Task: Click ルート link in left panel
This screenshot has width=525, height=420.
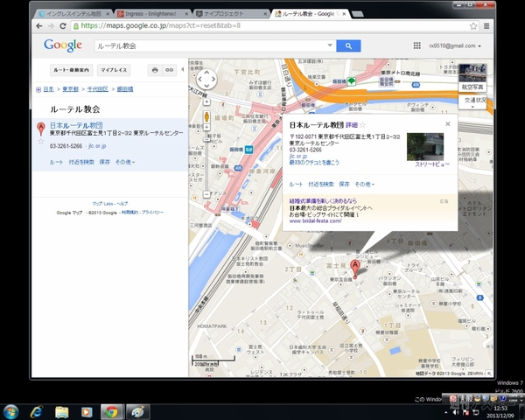Action: point(56,162)
